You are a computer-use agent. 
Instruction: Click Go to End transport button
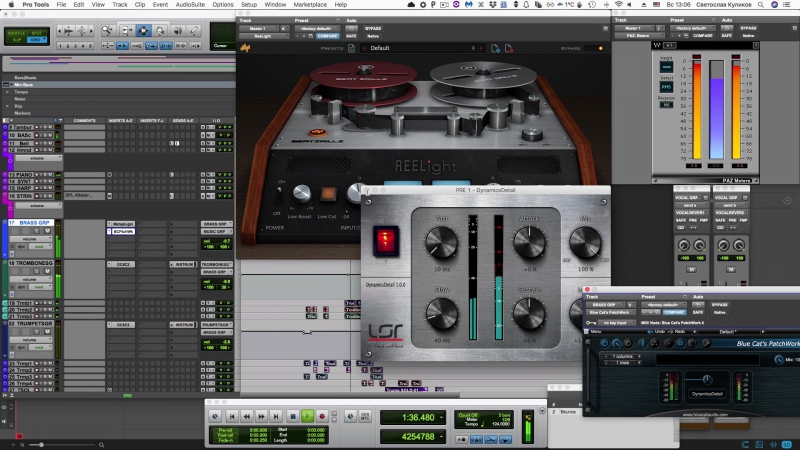[x=276, y=416]
